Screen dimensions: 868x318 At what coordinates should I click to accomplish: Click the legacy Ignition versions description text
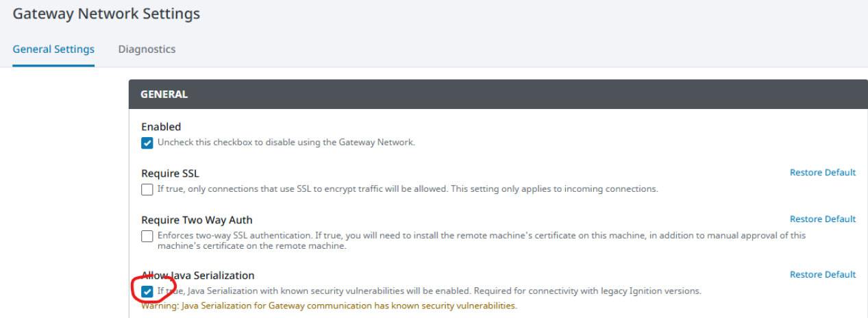click(430, 291)
